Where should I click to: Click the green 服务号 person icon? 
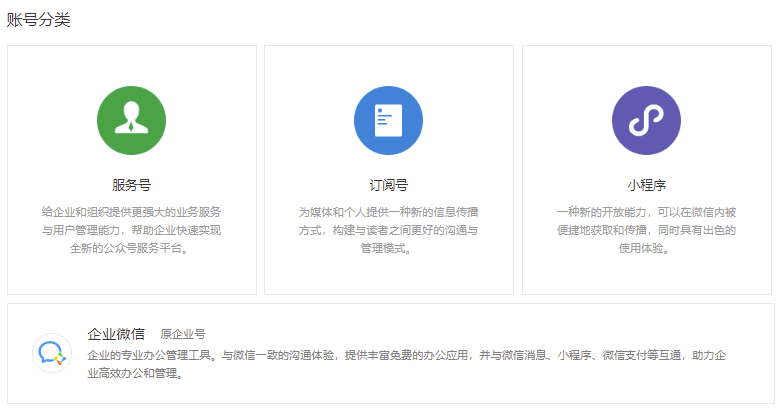[131, 120]
